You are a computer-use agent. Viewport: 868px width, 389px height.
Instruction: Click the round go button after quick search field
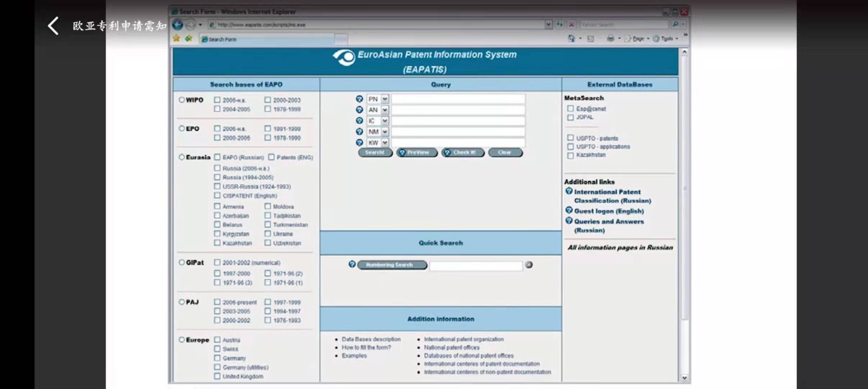[x=529, y=265]
